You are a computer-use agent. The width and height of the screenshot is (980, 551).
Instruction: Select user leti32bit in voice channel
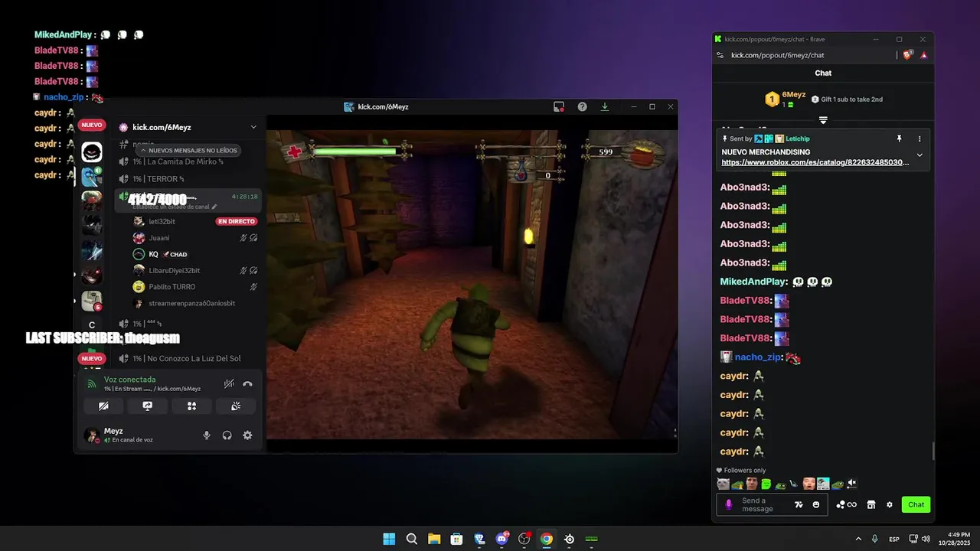point(162,221)
